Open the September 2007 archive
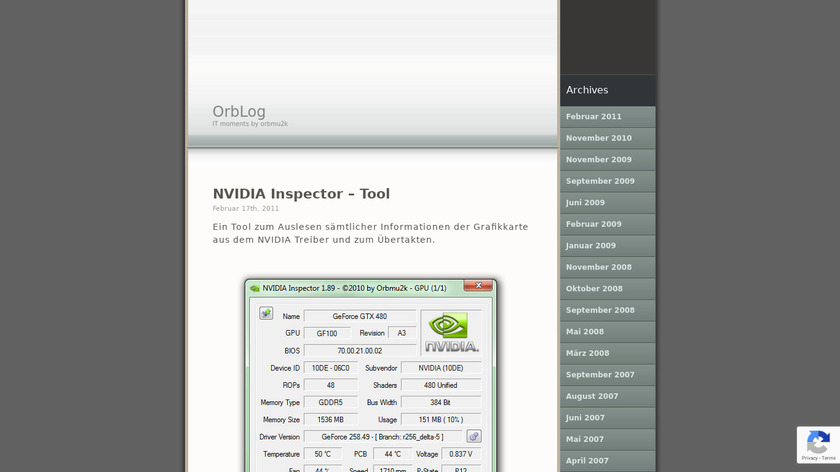 click(608, 374)
